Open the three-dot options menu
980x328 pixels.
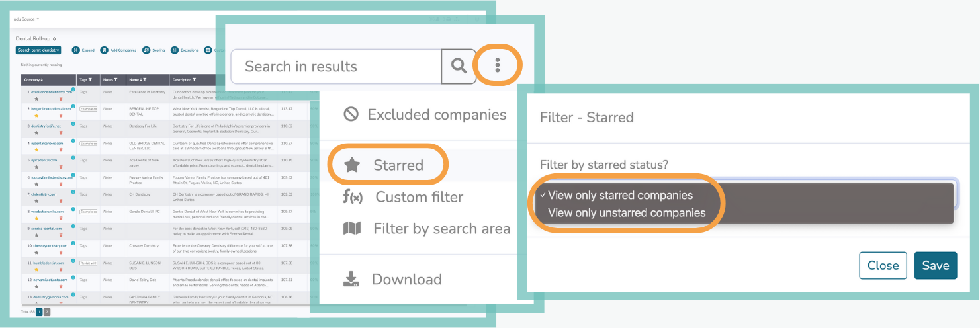(498, 65)
